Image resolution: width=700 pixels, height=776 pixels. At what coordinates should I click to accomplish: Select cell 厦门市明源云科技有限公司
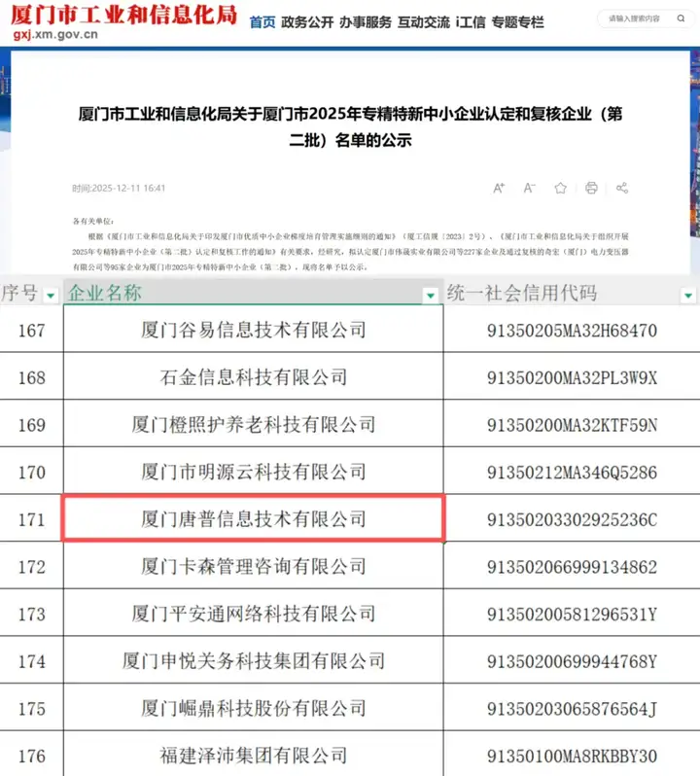coord(254,471)
